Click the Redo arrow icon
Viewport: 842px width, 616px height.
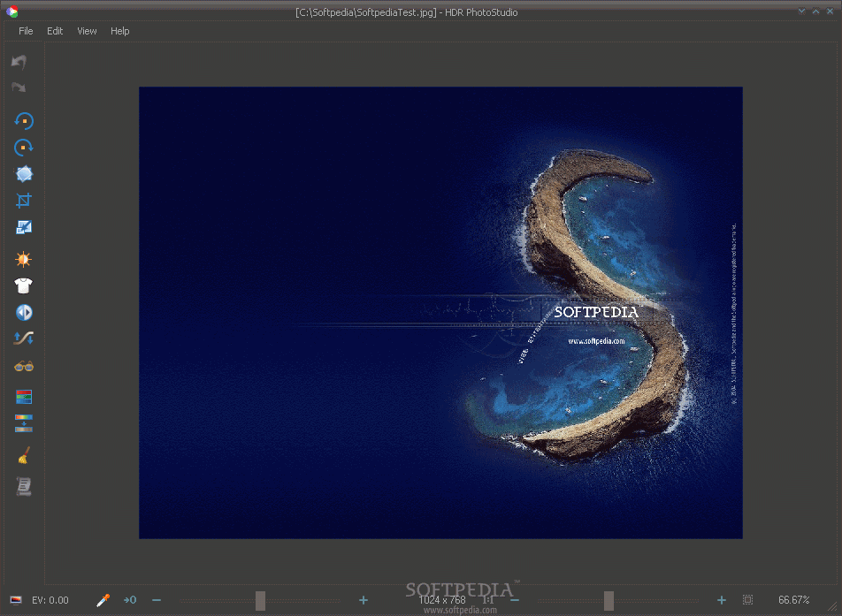(x=19, y=87)
